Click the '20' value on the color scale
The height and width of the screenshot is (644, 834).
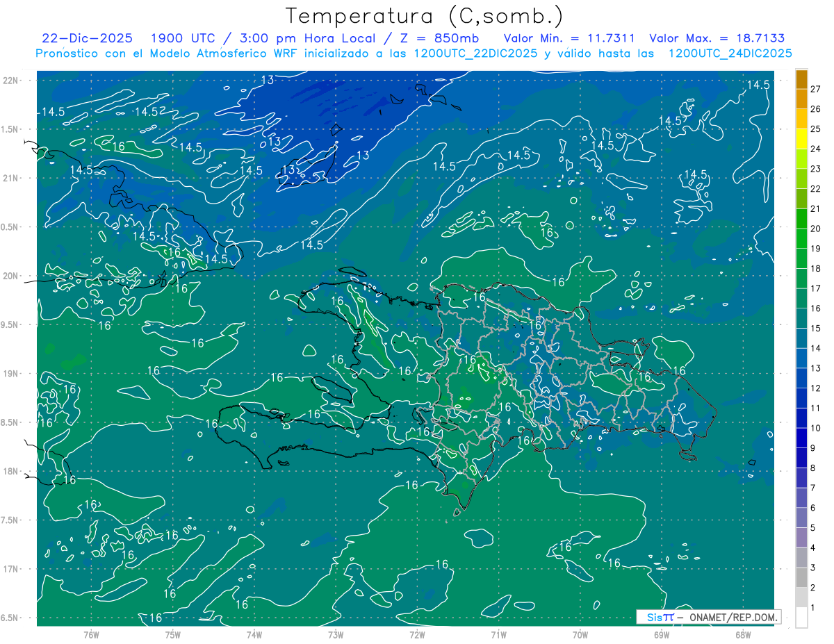click(x=817, y=229)
